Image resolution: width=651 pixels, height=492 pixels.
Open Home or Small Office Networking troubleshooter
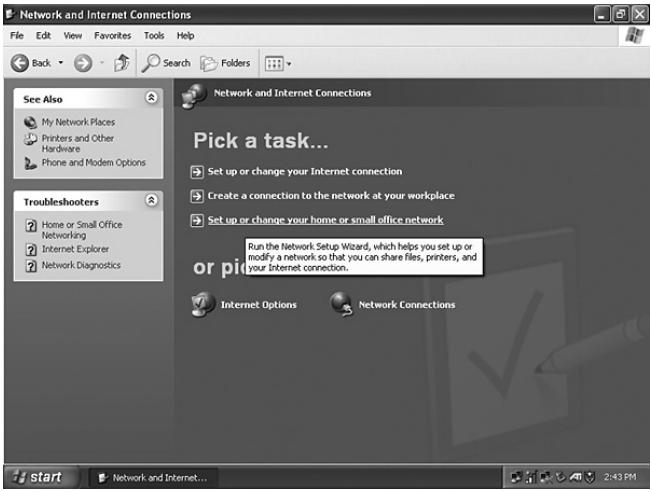(x=82, y=230)
